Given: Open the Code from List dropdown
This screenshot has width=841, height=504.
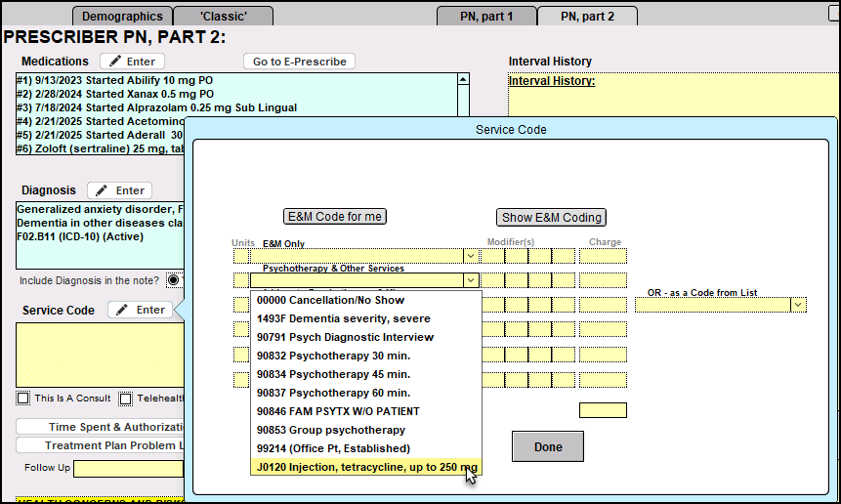Looking at the screenshot, I should (798, 305).
